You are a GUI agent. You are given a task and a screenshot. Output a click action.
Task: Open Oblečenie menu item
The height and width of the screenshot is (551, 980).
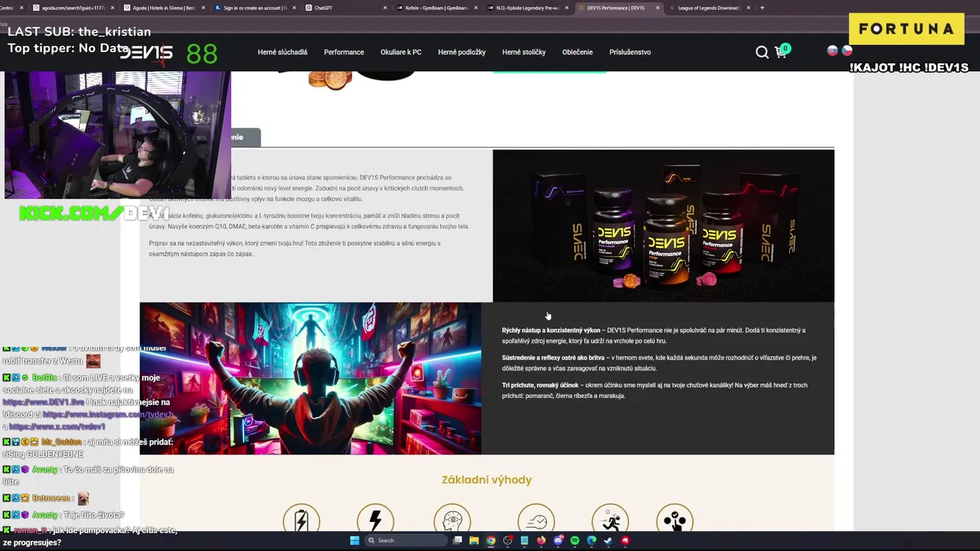[577, 52]
